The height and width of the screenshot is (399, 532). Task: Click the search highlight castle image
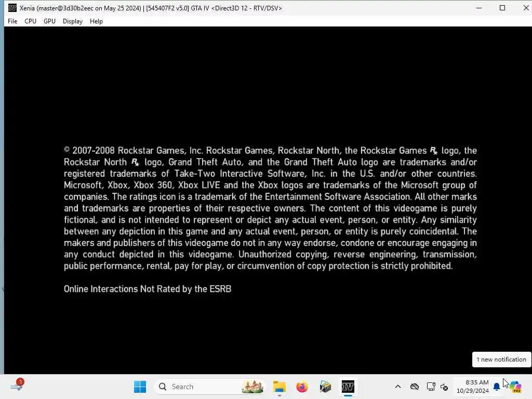pyautogui.click(x=252, y=387)
